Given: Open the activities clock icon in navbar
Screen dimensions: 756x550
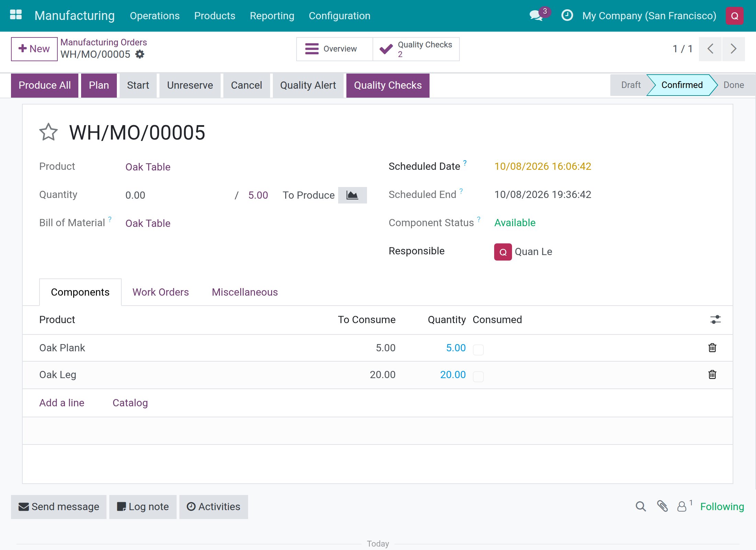Looking at the screenshot, I should click(567, 15).
